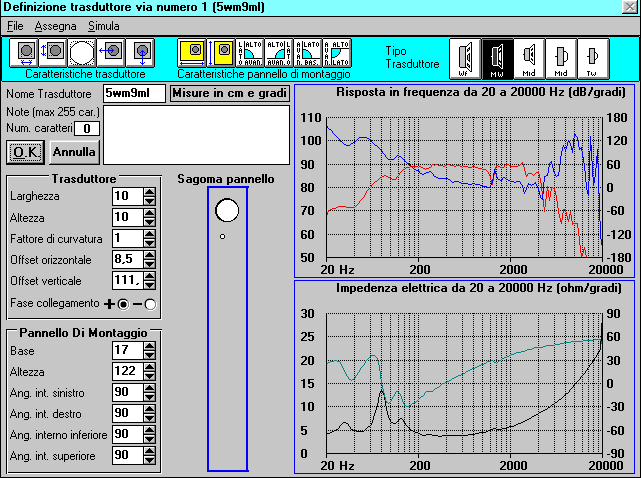Screen dimensions: 641x478
Task: Edit the Nome Trasduttore field
Action: pos(134,93)
